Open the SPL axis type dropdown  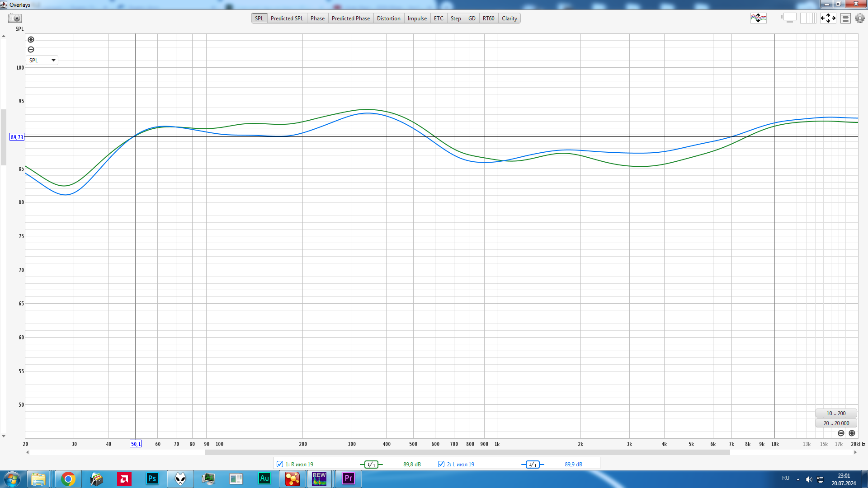42,60
